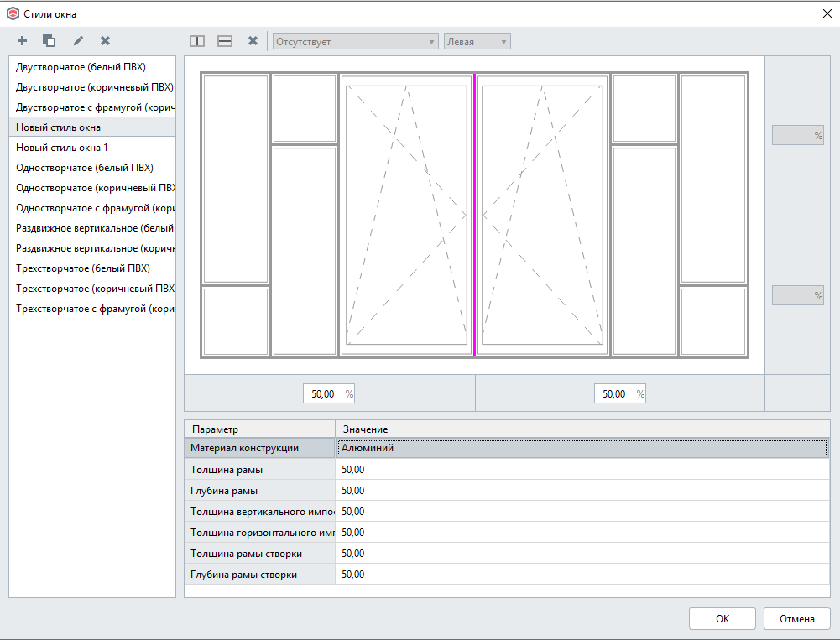Edit the horizontal mullion thickness value

[582, 533]
